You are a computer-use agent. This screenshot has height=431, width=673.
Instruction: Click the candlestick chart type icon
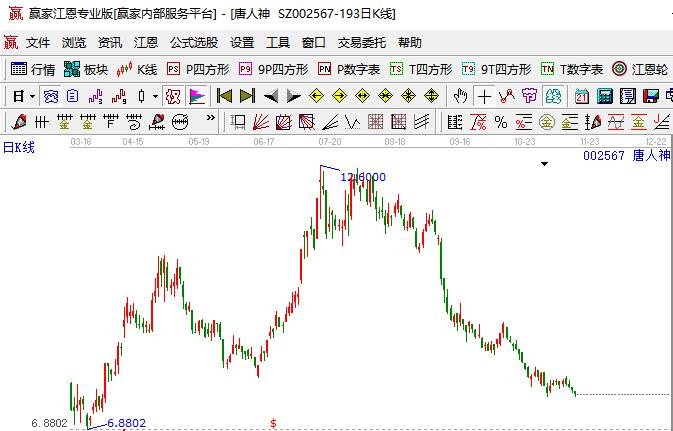[x=142, y=96]
